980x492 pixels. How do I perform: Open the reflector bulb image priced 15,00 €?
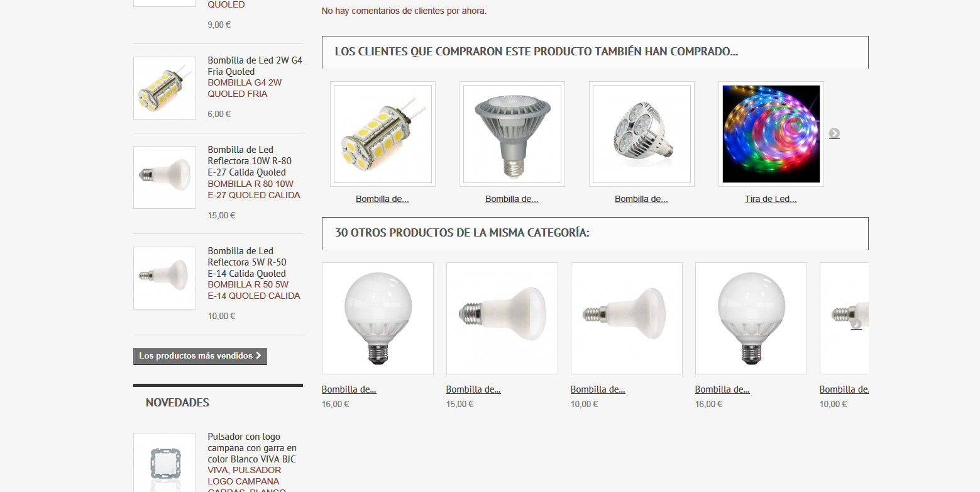coord(502,318)
